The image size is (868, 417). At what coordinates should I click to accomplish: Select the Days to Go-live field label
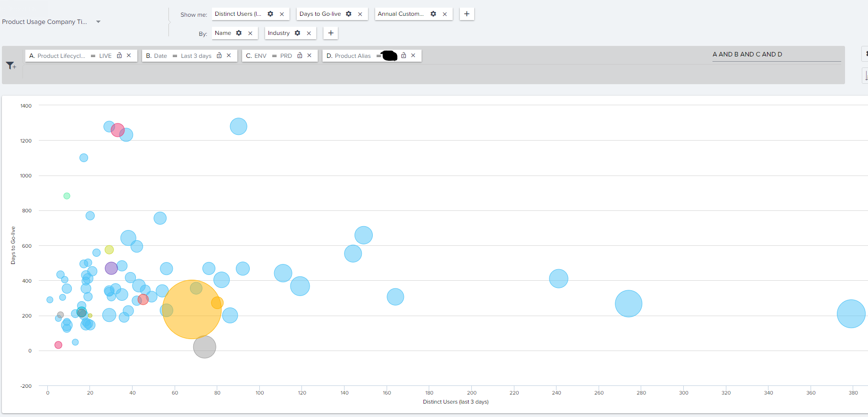pos(320,14)
